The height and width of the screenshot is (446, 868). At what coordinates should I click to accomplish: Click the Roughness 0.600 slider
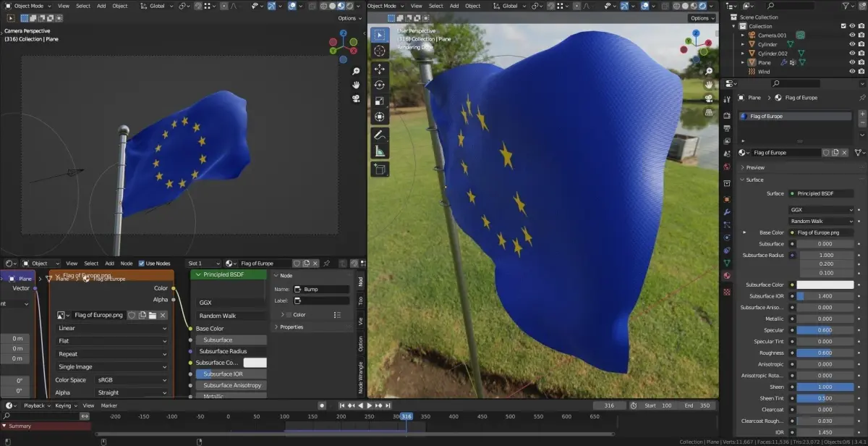pos(825,353)
